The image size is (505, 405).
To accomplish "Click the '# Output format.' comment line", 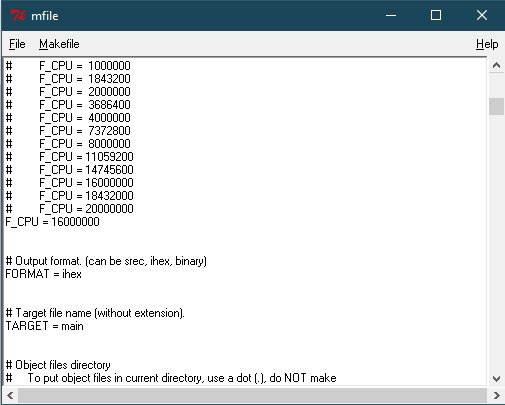I will point(106,261).
